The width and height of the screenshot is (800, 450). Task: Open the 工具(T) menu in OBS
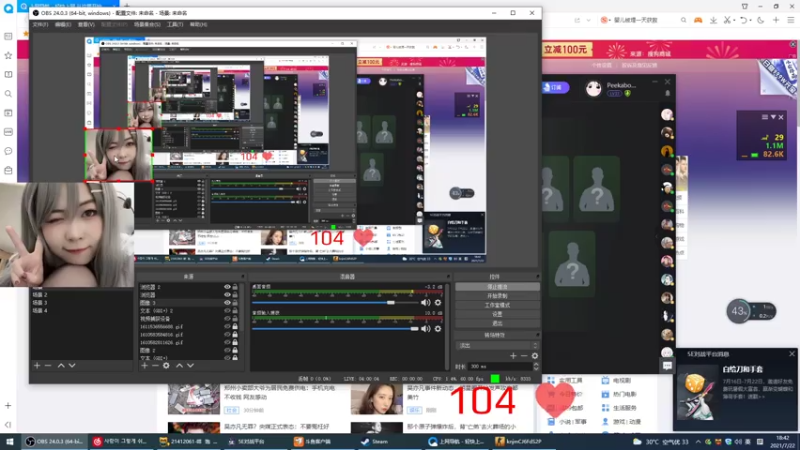[x=175, y=24]
